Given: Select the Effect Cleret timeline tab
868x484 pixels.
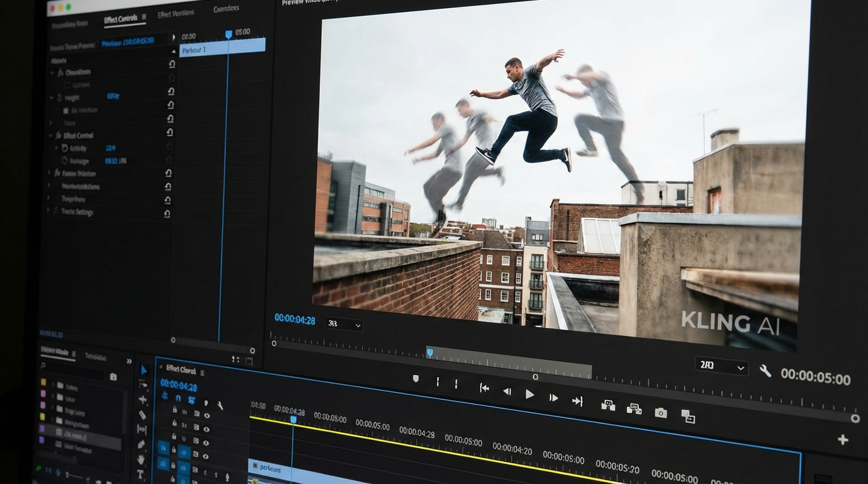Looking at the screenshot, I should pyautogui.click(x=181, y=370).
